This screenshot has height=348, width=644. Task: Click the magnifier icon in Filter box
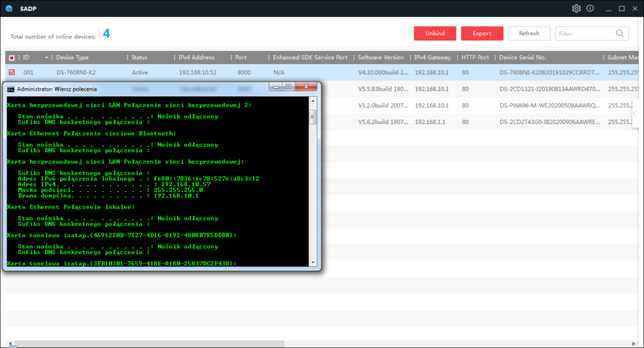[619, 33]
